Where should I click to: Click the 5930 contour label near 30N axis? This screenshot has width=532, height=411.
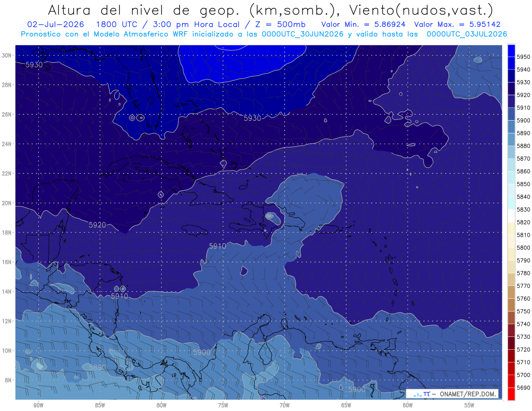tap(34, 65)
